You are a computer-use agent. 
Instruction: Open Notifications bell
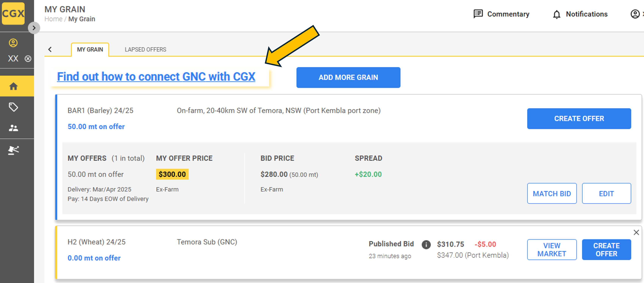(580, 14)
